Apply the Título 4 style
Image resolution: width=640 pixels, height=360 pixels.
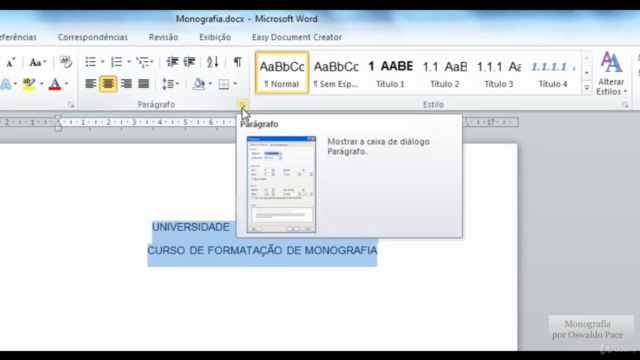(x=553, y=73)
